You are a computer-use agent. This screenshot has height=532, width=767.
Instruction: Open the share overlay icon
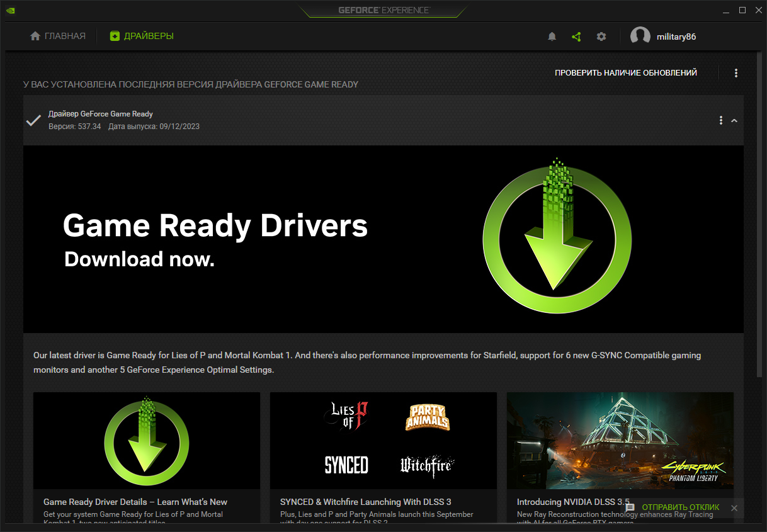pyautogui.click(x=576, y=37)
